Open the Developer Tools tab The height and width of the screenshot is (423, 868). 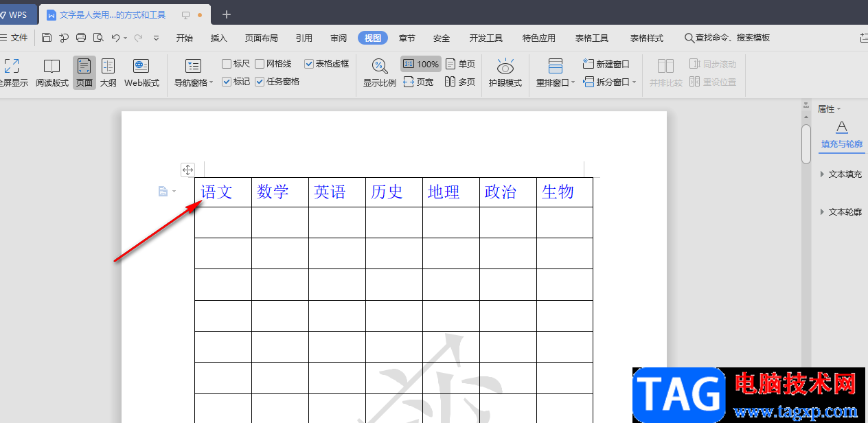pos(486,38)
